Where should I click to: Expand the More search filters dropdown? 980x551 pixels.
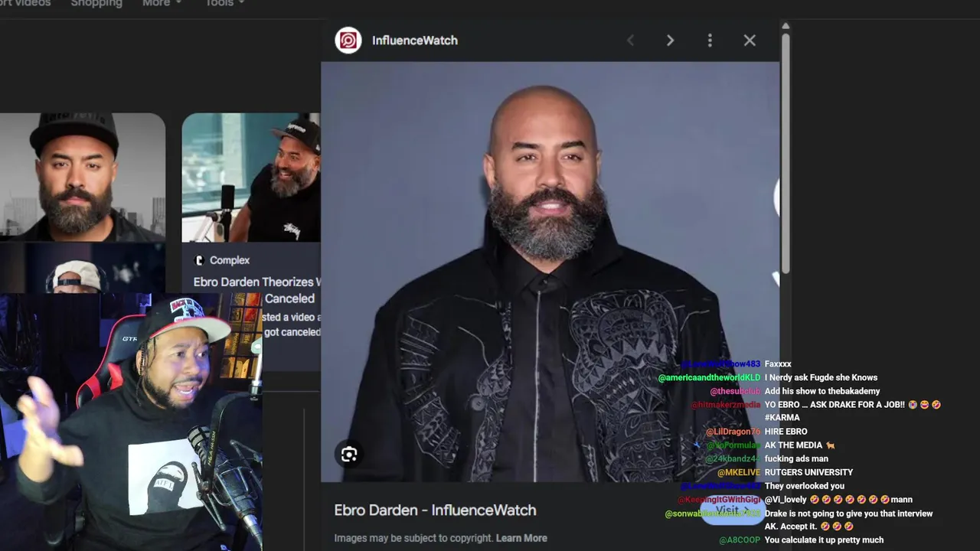click(x=162, y=3)
